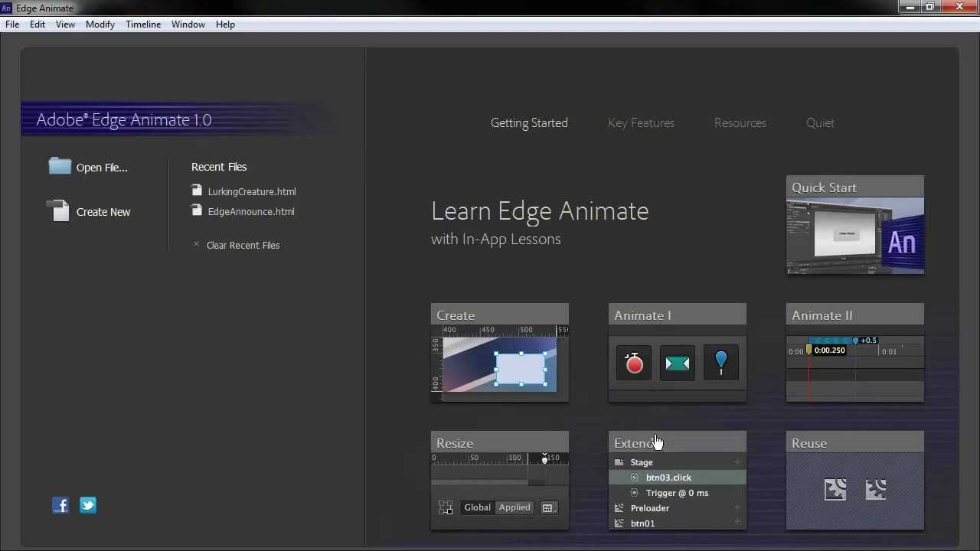The image size is (980, 551).
Task: Click the plus beside btn01 row
Action: pyautogui.click(x=737, y=523)
